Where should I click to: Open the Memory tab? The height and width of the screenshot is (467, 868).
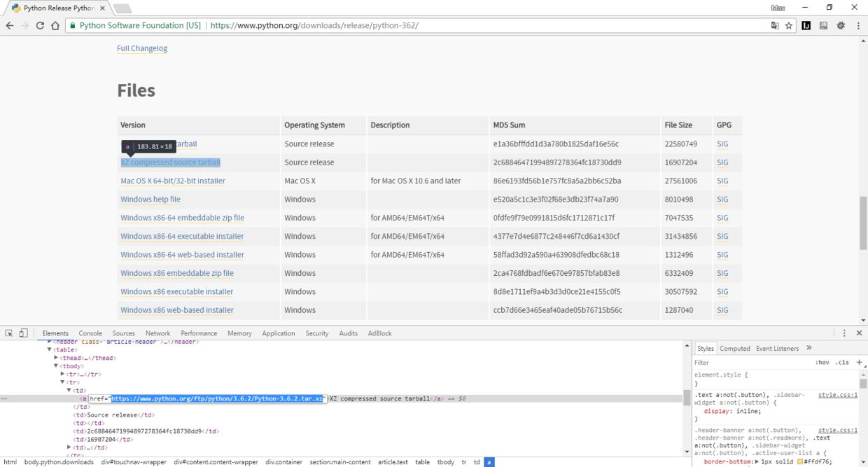239,333
